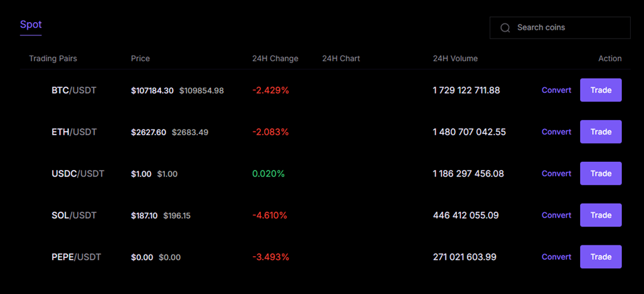Image resolution: width=644 pixels, height=294 pixels.
Task: Open the BTC/USDT trading pair
Action: 74,90
